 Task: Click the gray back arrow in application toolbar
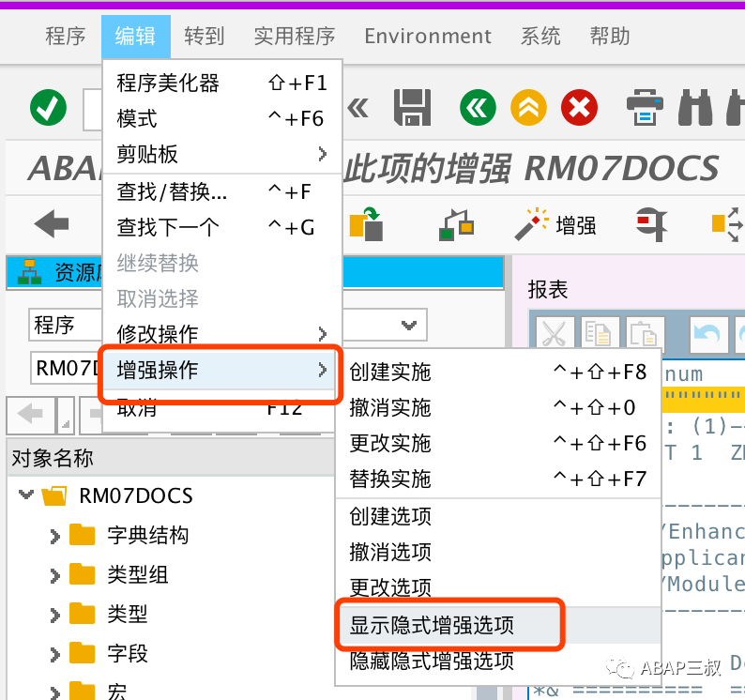(x=52, y=223)
